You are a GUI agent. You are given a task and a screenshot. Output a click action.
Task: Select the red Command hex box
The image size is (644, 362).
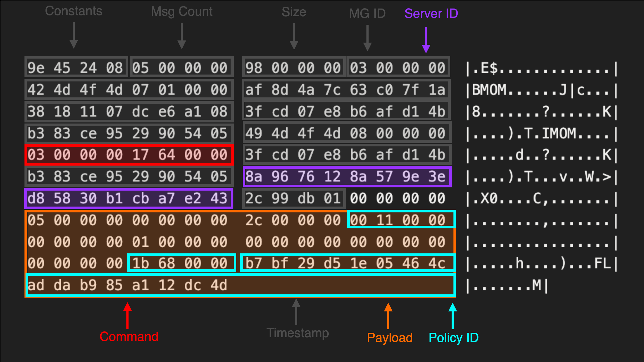[x=129, y=155]
